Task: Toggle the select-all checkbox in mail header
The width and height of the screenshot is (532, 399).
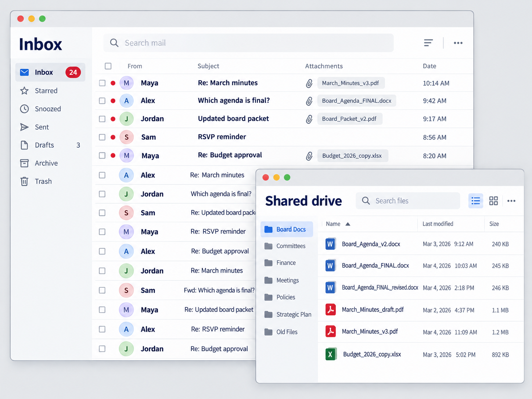Action: (x=108, y=66)
